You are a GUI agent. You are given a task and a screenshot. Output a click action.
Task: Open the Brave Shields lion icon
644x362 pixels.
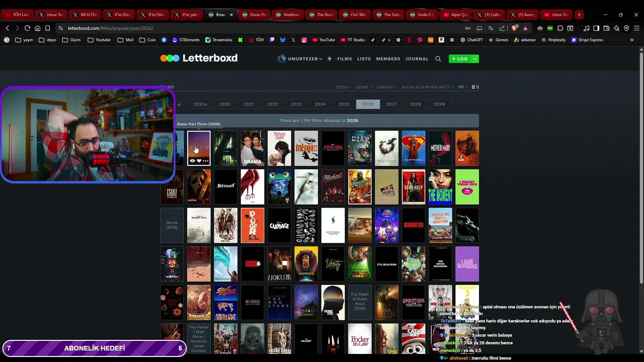coord(514,28)
